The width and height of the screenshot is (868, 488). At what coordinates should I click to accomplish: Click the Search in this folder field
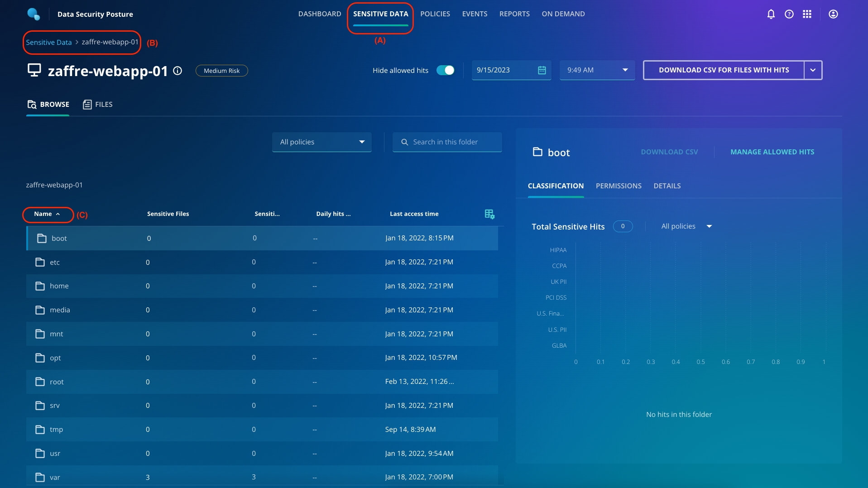447,142
